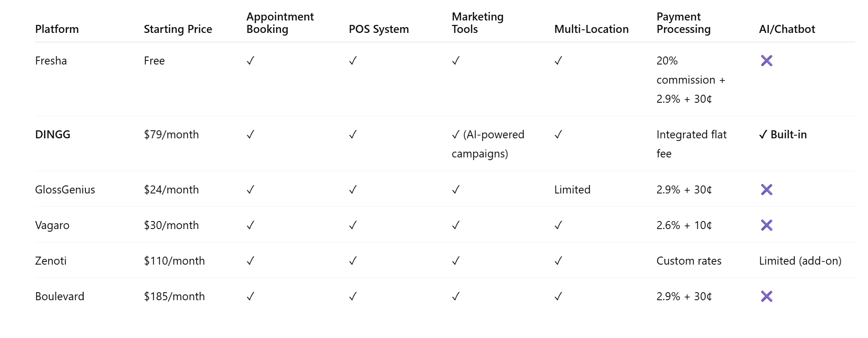The image size is (868, 338).
Task: Click the AI/Chatbot column header
Action: (787, 29)
